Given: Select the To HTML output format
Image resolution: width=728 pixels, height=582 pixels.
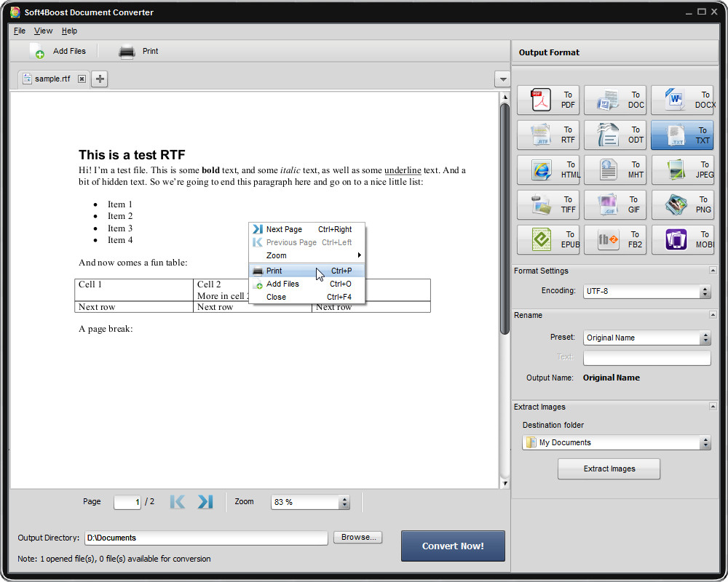Looking at the screenshot, I should click(x=548, y=170).
